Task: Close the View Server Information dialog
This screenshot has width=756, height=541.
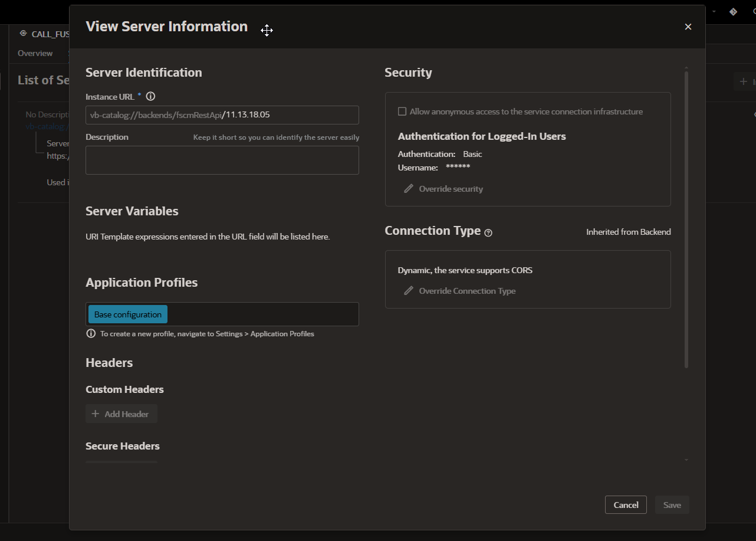Action: 688,27
